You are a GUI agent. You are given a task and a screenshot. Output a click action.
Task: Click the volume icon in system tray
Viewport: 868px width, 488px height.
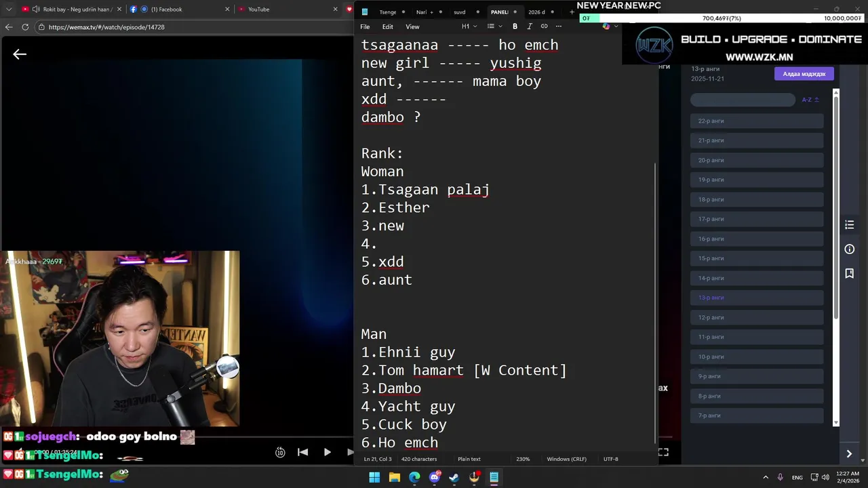coord(825,477)
